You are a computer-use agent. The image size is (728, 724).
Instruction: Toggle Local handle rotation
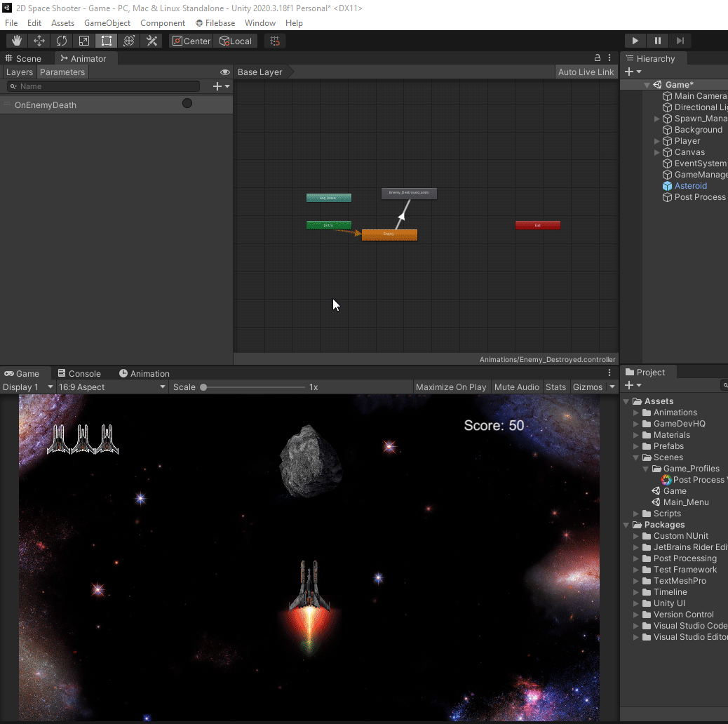point(236,41)
